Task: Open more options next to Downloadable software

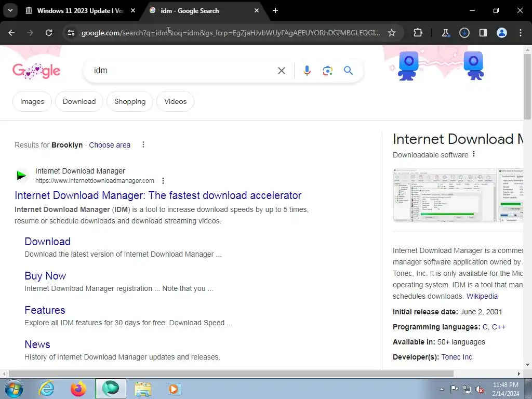Action: 474,154
